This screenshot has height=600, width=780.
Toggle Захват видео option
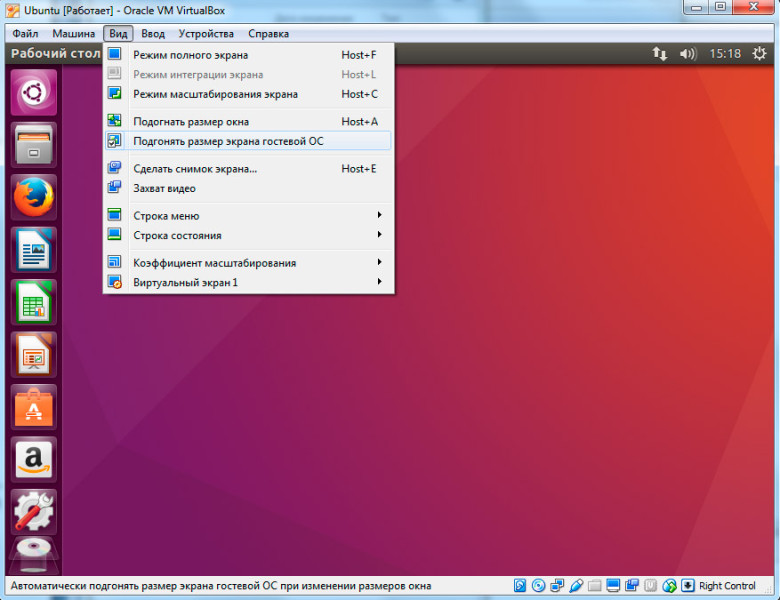248,188
